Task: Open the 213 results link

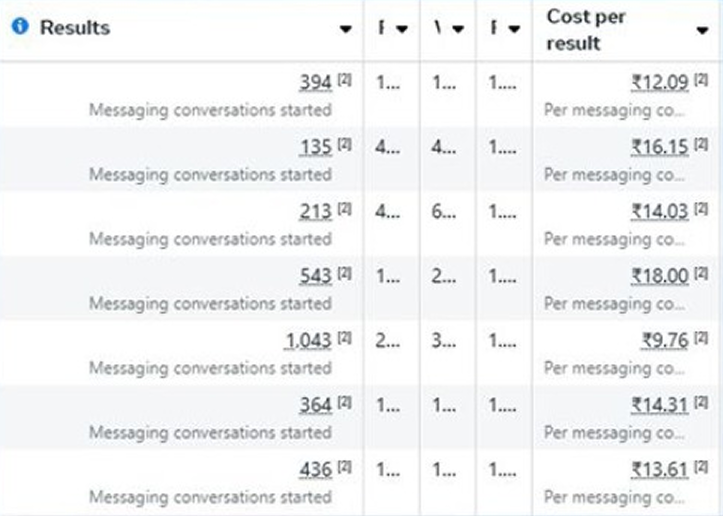Action: (315, 212)
